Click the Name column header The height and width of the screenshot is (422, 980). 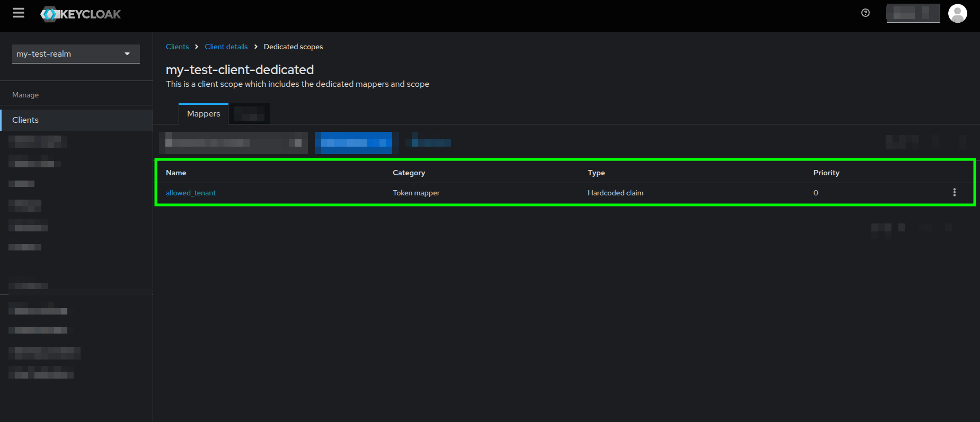point(176,173)
